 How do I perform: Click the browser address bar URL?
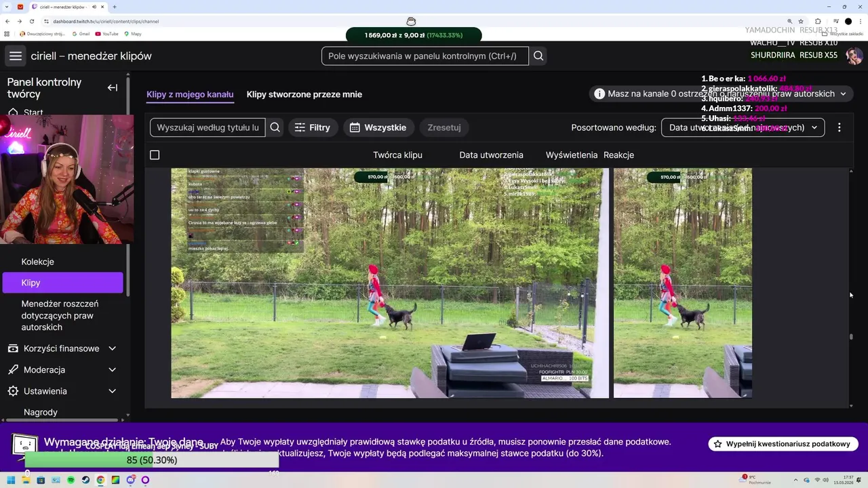tap(106, 21)
